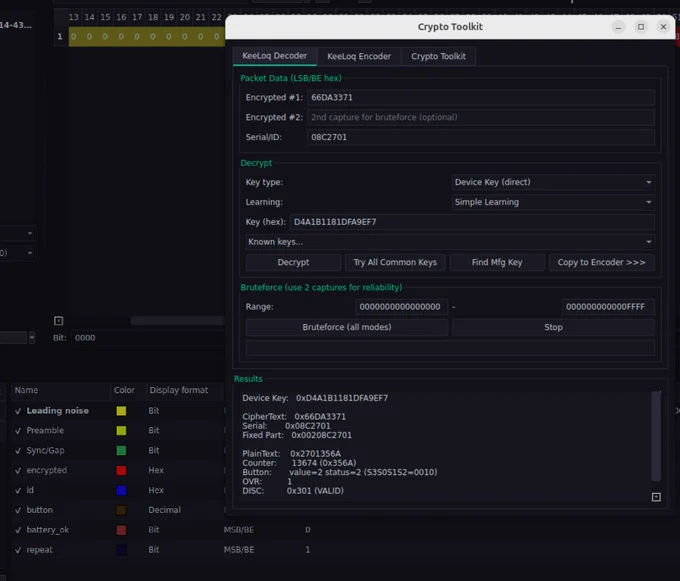680x581 pixels.
Task: Open the Known keys dropdown
Action: click(x=450, y=242)
